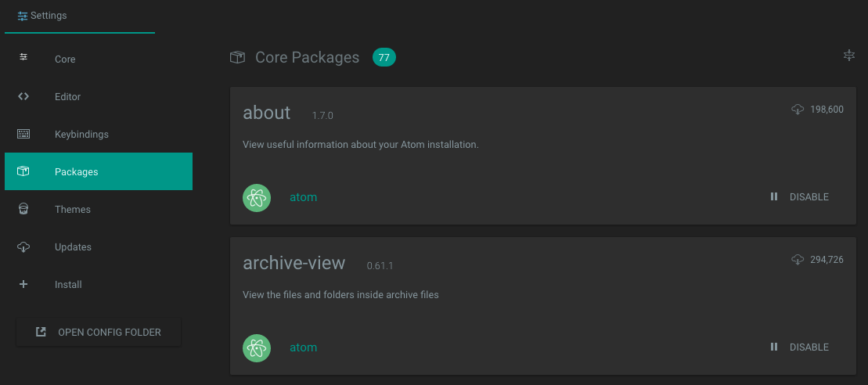Open the about package title
Image resolution: width=868 pixels, height=385 pixels.
click(x=267, y=113)
